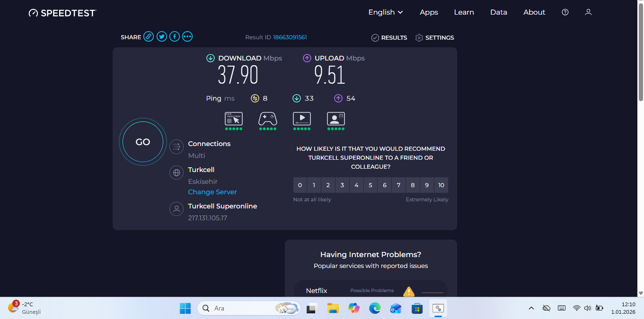
Task: Copy the share link via link icon
Action: coord(149,36)
